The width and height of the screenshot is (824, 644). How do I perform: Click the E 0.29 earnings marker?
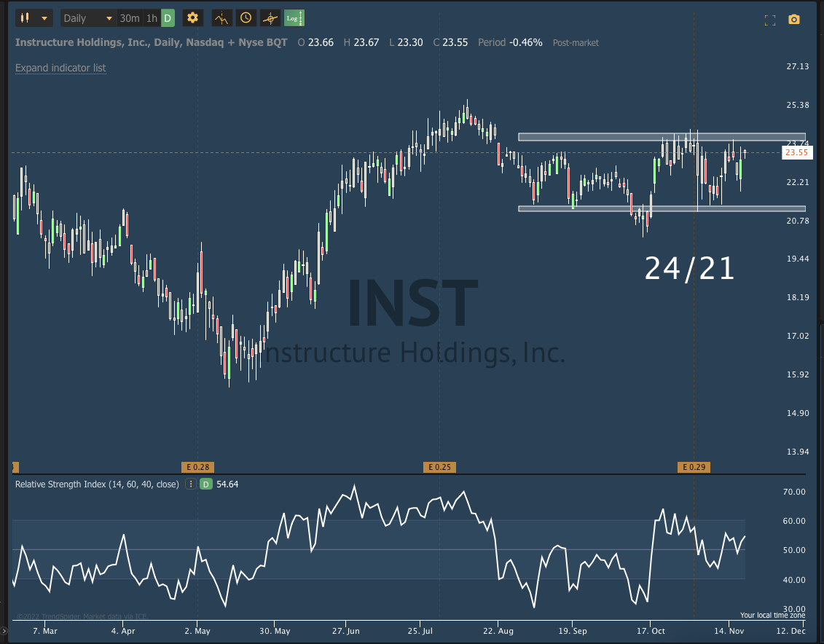click(x=694, y=467)
